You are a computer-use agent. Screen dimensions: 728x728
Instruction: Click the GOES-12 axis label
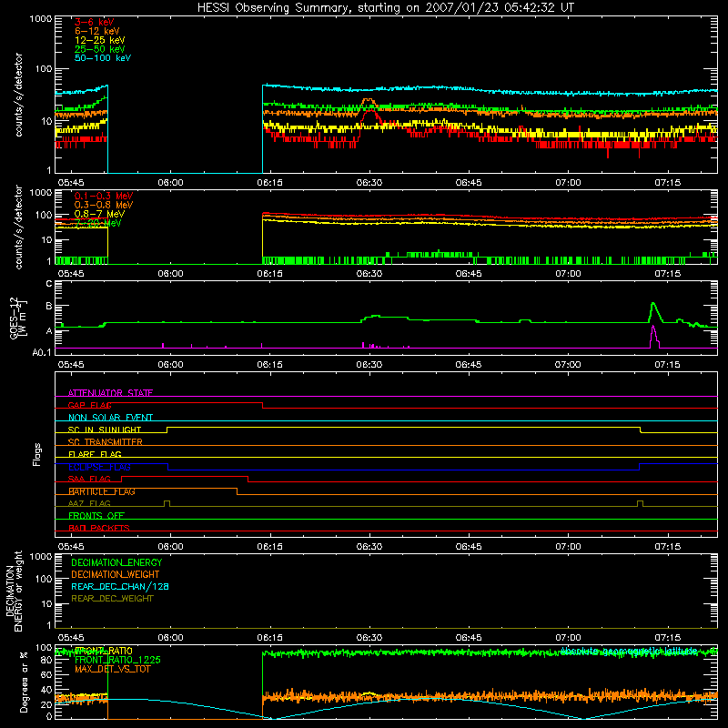tap(17, 318)
